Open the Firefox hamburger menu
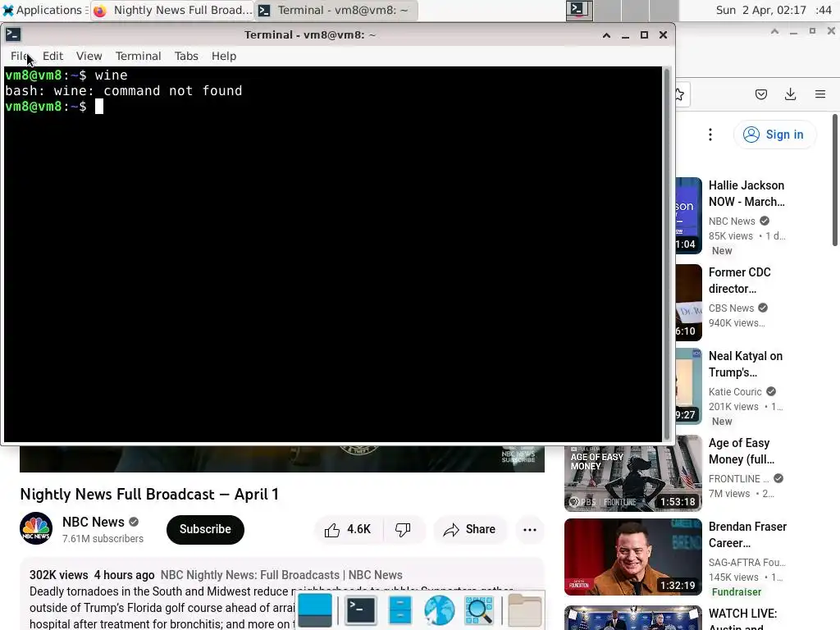840x630 pixels. [820, 95]
